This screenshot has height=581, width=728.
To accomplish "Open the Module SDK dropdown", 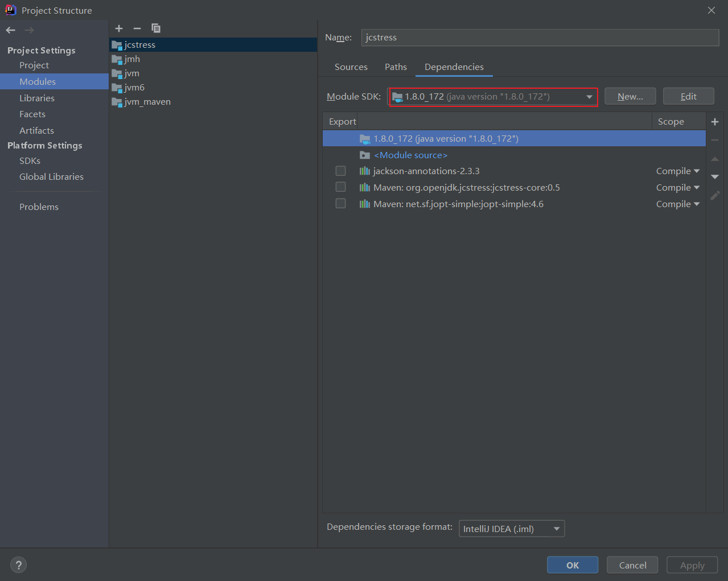I will click(x=589, y=96).
